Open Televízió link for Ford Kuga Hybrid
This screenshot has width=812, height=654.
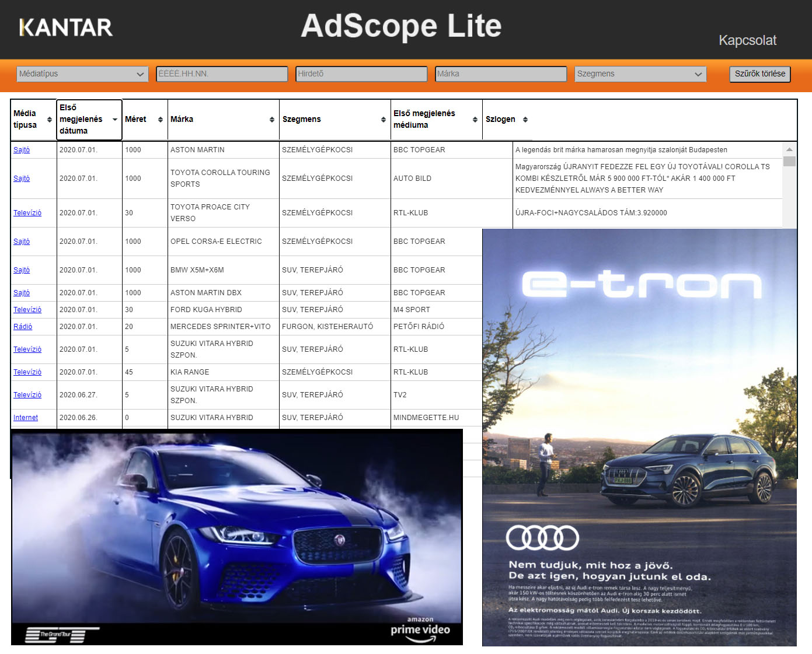[27, 310]
